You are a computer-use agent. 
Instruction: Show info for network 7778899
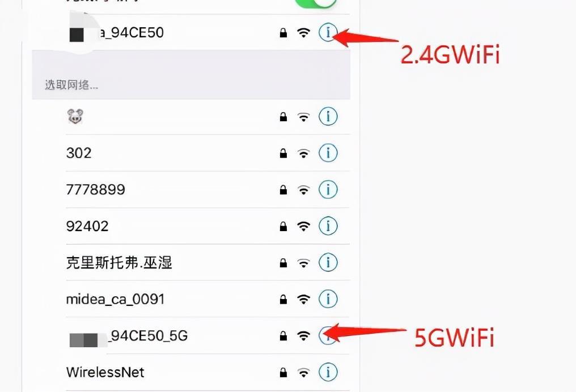[328, 189]
